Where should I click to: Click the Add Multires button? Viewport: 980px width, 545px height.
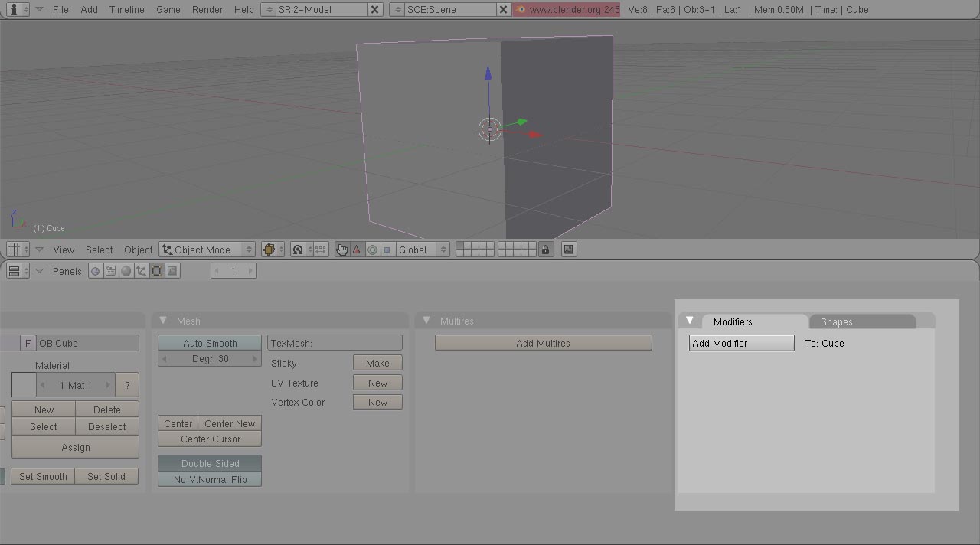[x=544, y=343]
